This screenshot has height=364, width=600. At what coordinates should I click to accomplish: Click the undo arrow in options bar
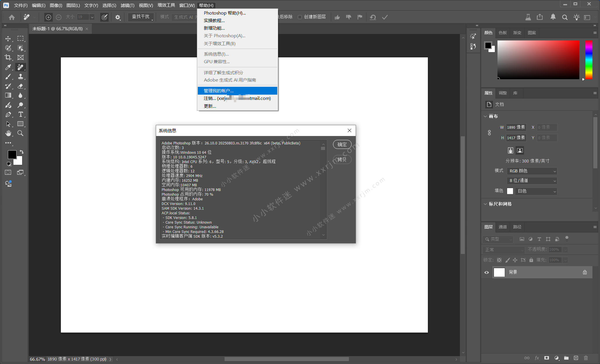point(373,17)
